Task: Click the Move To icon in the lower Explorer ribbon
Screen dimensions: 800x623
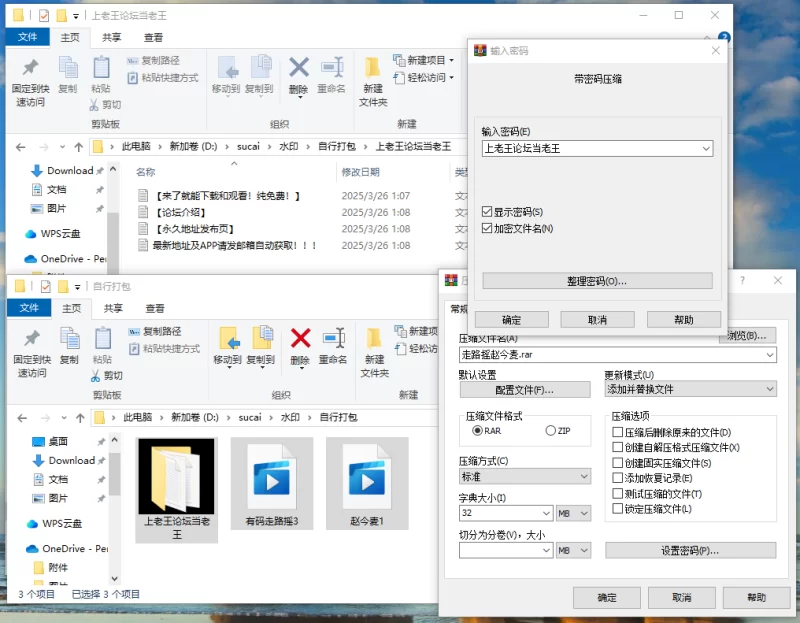Action: pos(227,338)
